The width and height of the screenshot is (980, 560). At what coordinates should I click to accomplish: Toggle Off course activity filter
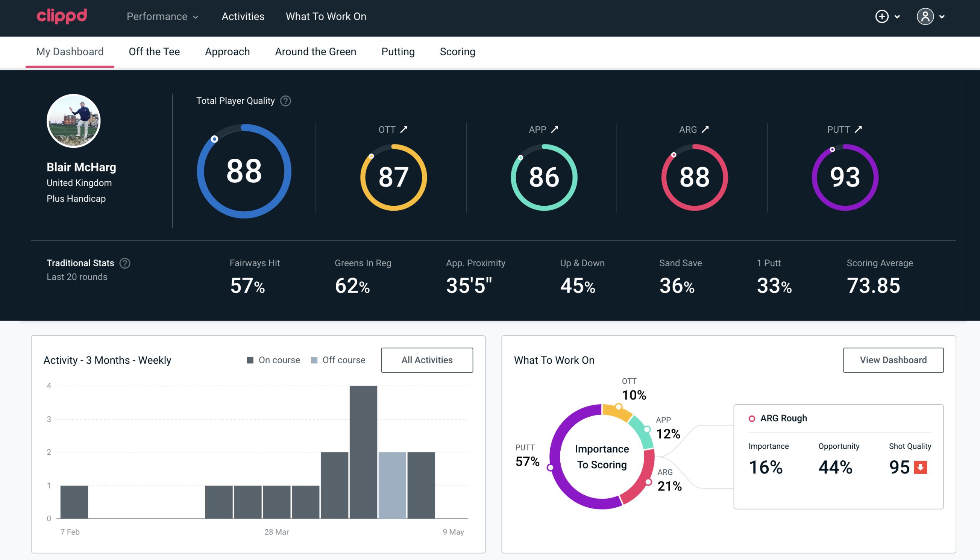pos(337,360)
